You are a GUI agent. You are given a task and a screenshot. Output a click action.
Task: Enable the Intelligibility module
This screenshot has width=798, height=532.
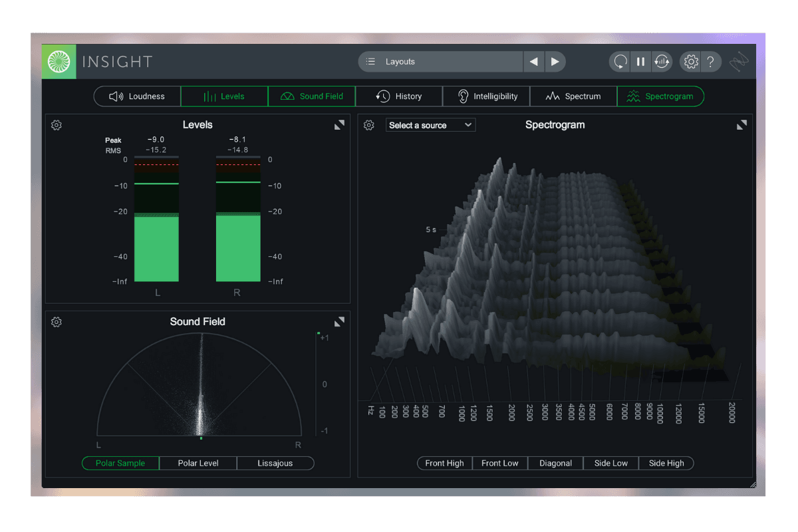(486, 96)
